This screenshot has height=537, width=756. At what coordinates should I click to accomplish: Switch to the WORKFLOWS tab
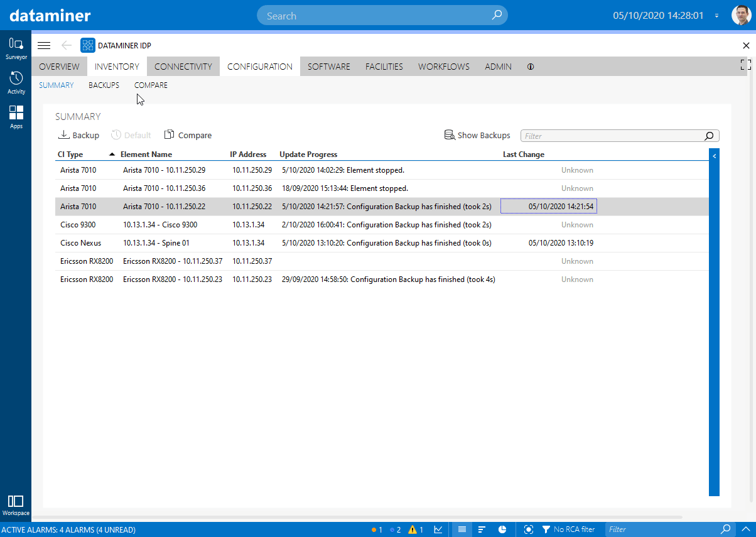[x=444, y=67]
